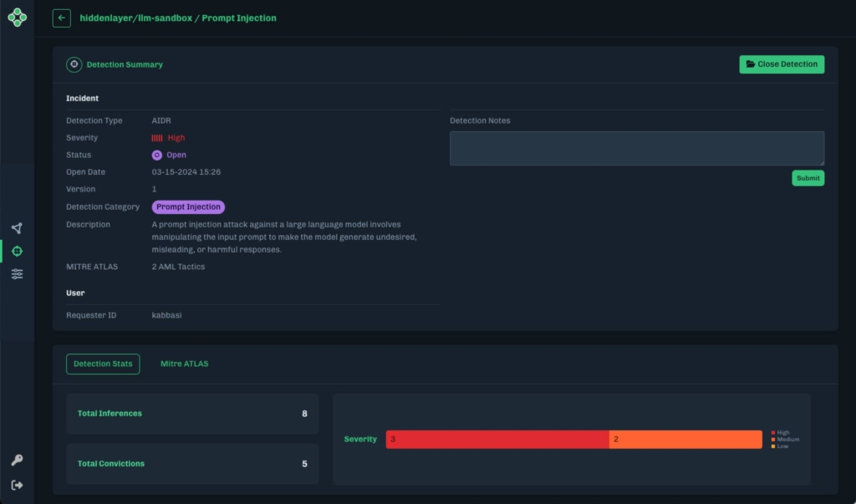
Task: Click the folder icon inside Close Detection
Action: pyautogui.click(x=751, y=64)
